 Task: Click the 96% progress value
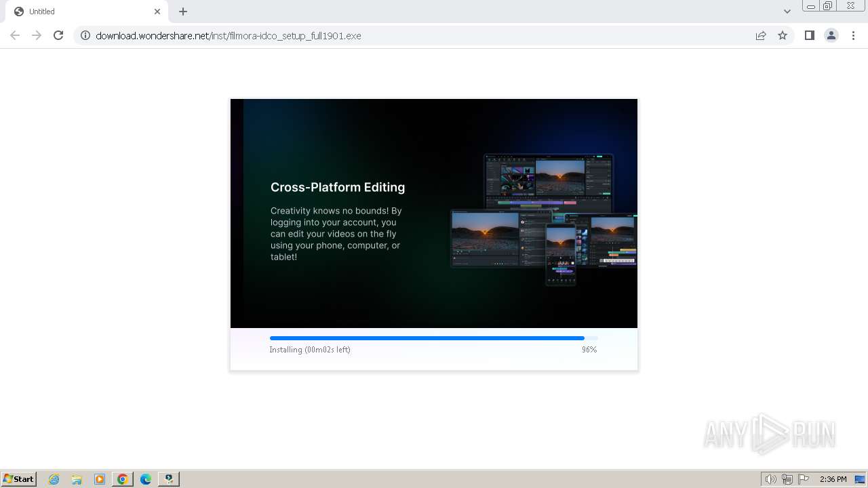pyautogui.click(x=589, y=350)
